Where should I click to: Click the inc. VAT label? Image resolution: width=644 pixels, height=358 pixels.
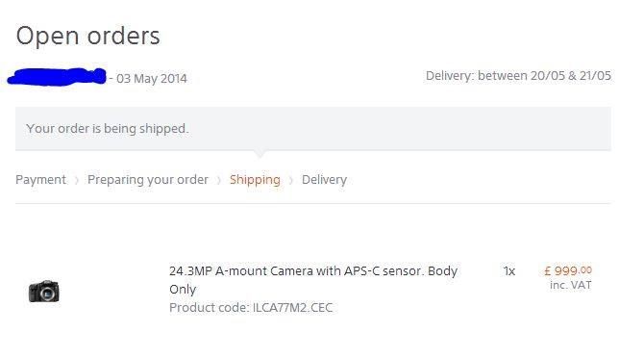[571, 285]
